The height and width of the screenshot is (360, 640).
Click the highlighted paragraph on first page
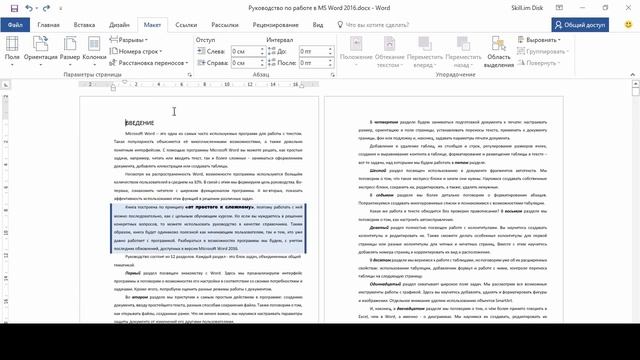point(208,228)
